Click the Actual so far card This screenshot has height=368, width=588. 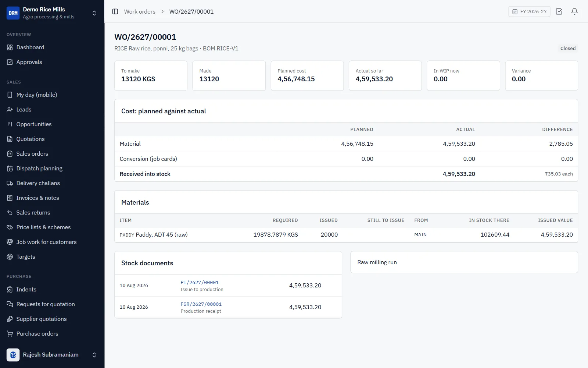click(385, 75)
